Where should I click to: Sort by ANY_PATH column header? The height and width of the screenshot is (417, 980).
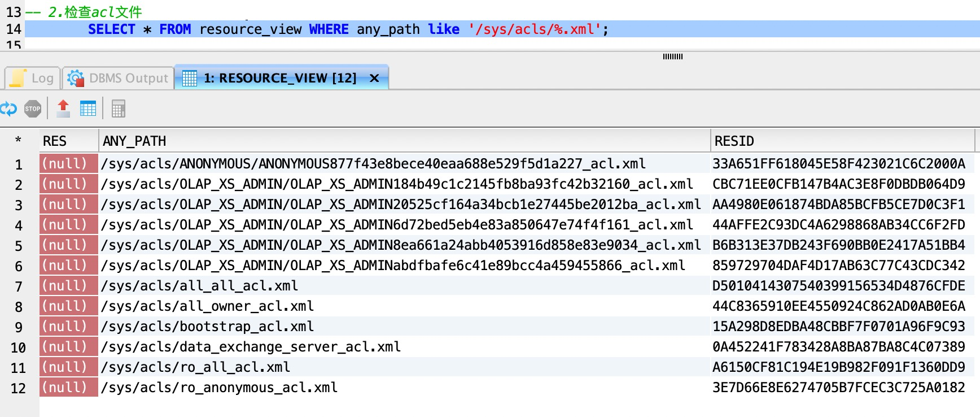(404, 141)
